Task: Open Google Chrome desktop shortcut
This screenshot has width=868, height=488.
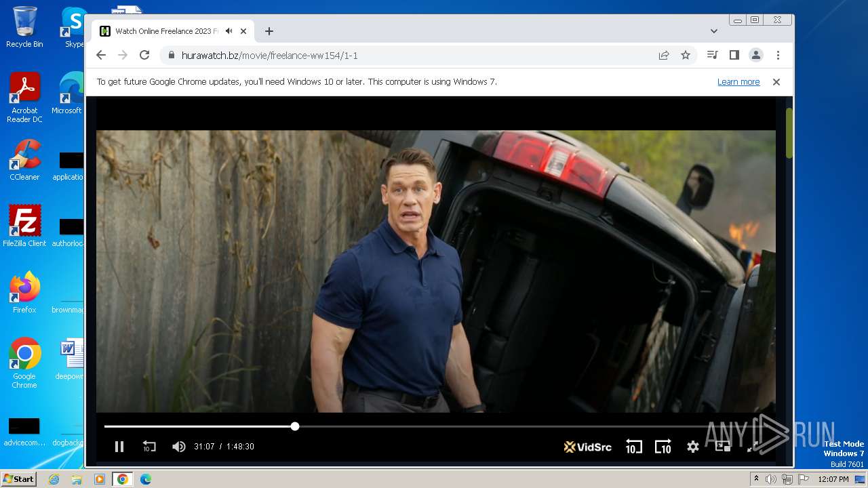Action: point(24,363)
